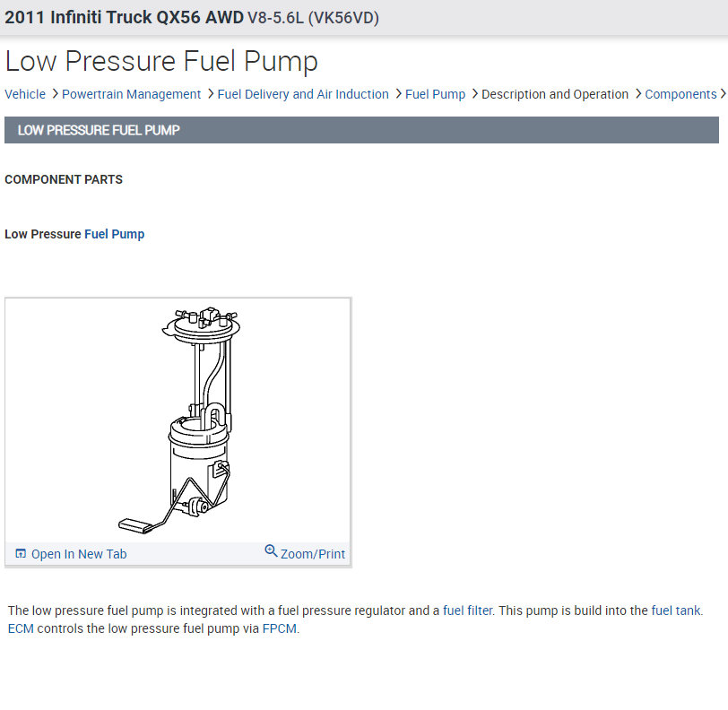Click the "fuel filter" hyperlink
The image size is (728, 710).
pos(467,610)
